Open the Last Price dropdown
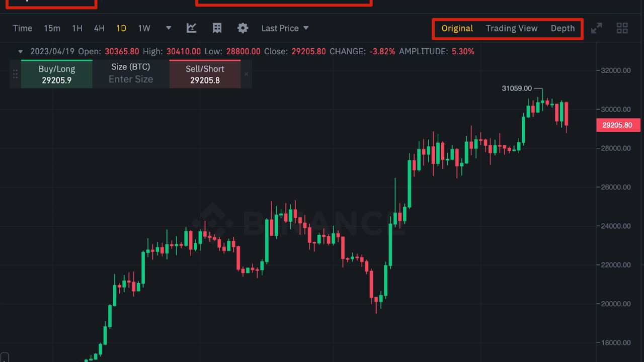 pos(285,28)
